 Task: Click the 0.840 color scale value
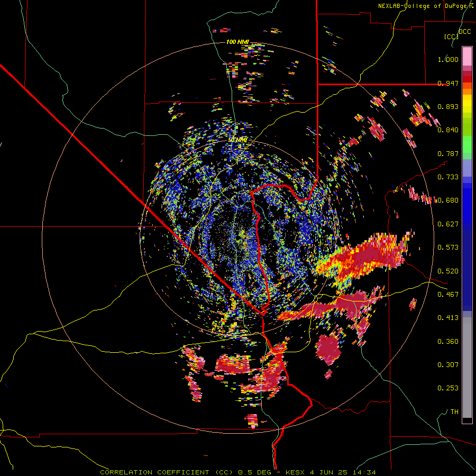click(448, 130)
